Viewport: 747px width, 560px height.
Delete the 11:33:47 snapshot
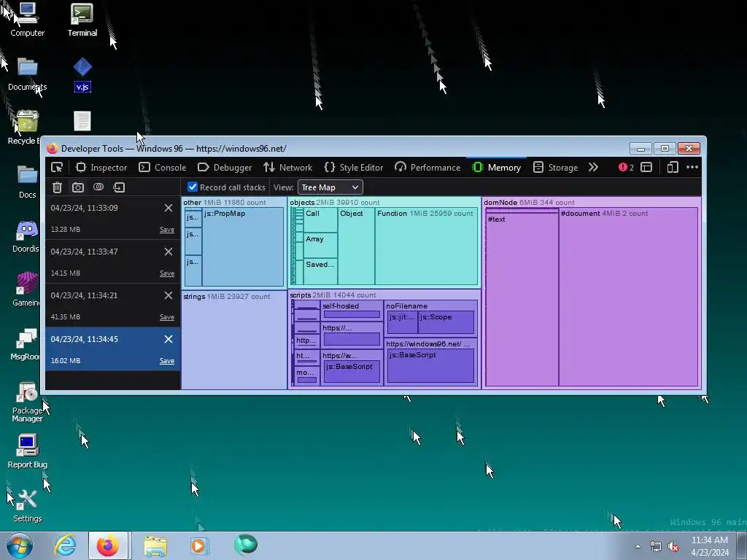point(169,252)
